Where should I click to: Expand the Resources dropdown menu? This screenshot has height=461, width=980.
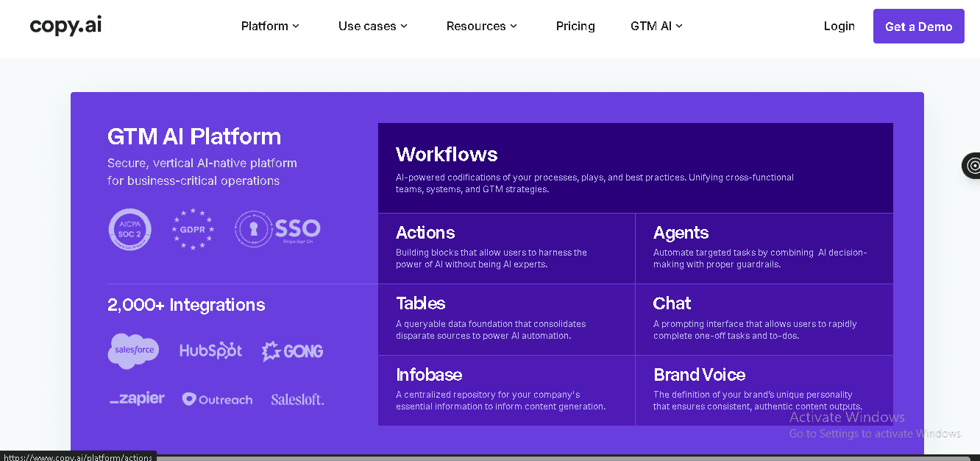[x=482, y=26]
